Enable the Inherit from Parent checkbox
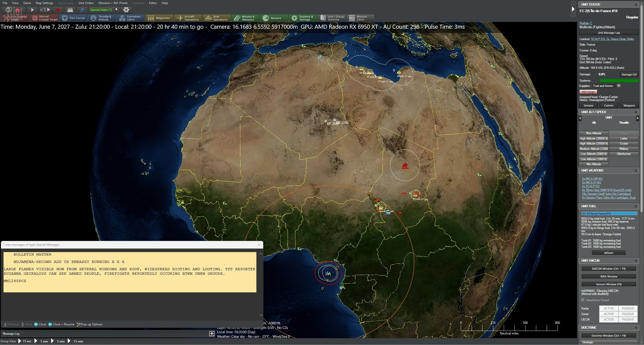This screenshot has width=644, height=345. [583, 300]
